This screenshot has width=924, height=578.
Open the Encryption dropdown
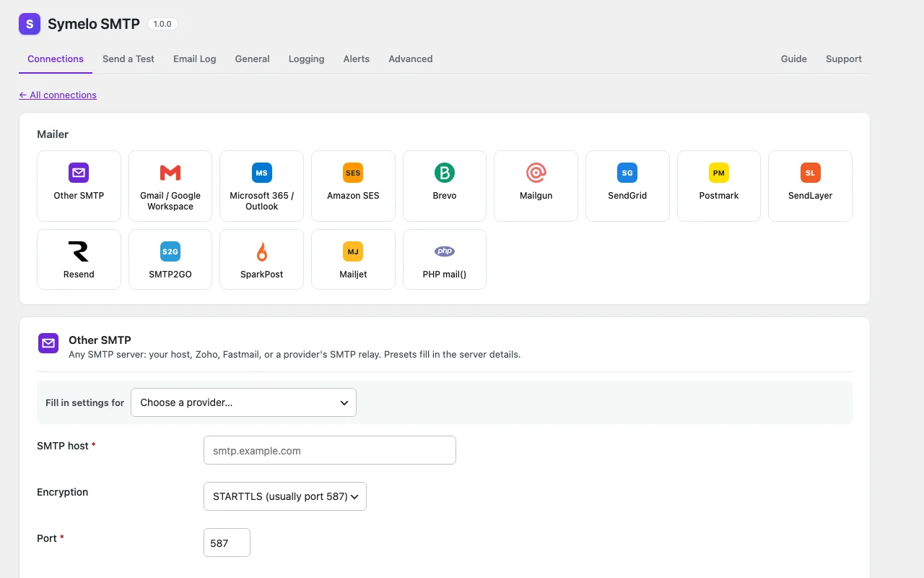pyautogui.click(x=285, y=496)
